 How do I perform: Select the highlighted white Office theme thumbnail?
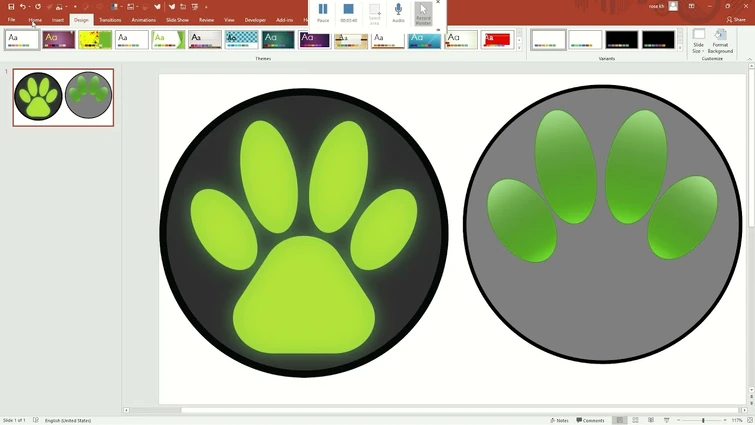pos(22,40)
